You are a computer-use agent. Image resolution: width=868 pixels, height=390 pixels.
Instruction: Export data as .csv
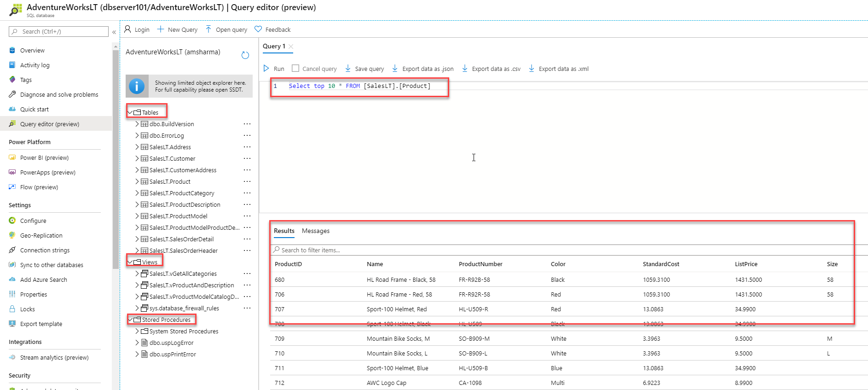click(491, 69)
